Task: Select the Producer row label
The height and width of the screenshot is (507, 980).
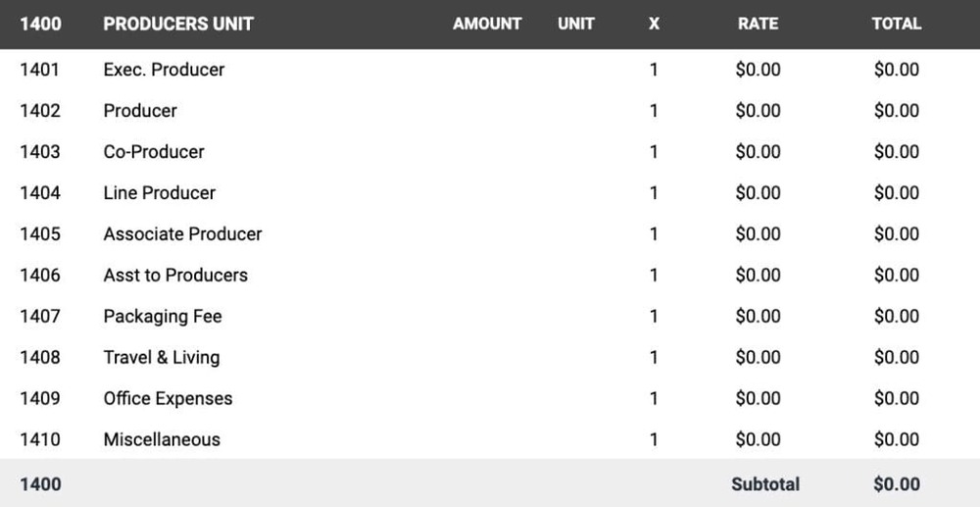Action: (x=140, y=111)
